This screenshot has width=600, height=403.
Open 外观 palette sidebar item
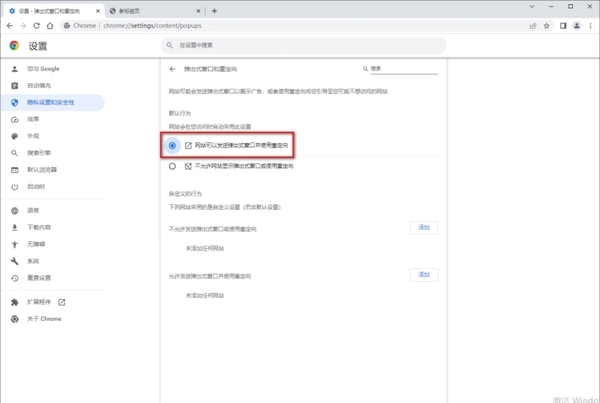coord(53,136)
